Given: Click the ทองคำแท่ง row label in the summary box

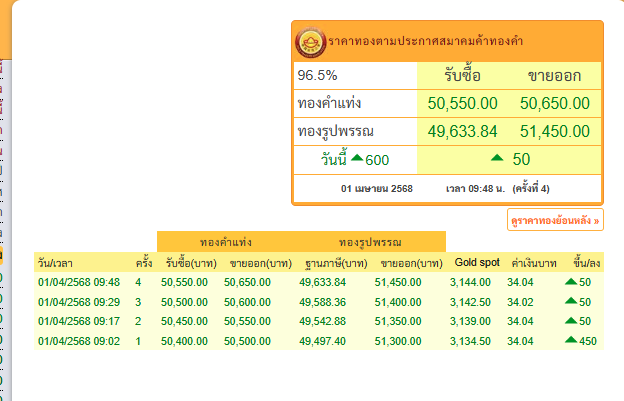Looking at the screenshot, I should 329,103.
